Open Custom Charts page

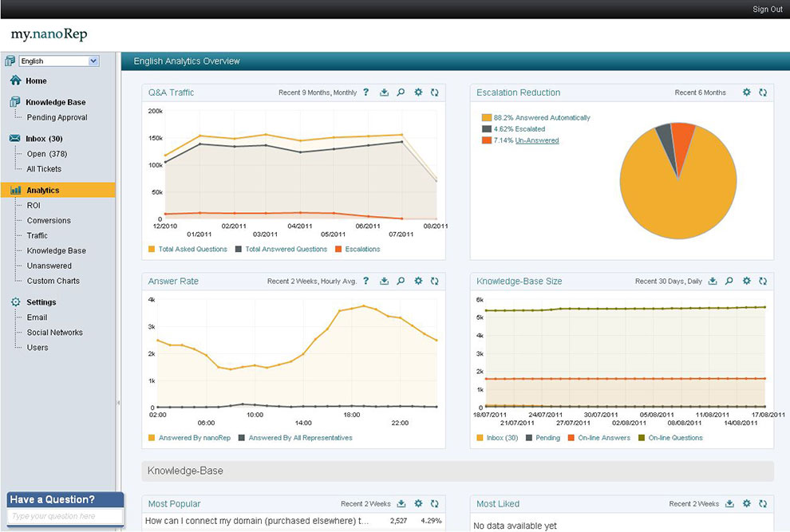click(x=53, y=281)
